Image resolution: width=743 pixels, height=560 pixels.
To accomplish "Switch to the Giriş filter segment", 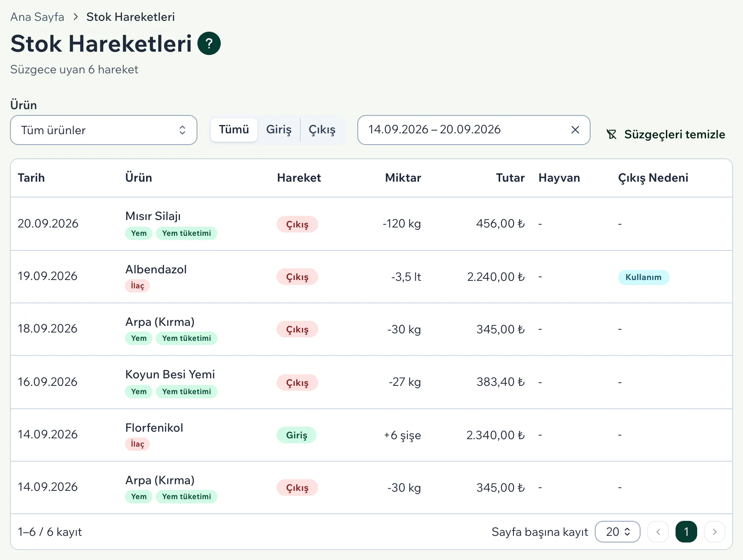I will tap(279, 130).
